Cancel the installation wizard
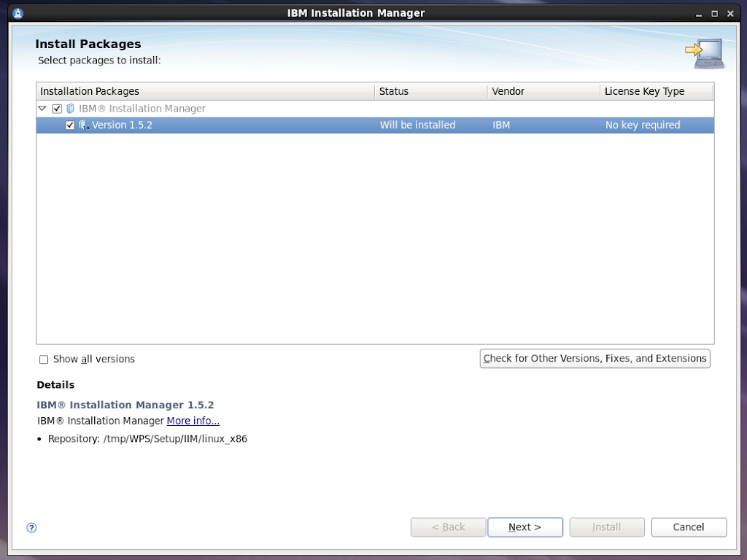The width and height of the screenshot is (747, 560). tap(689, 527)
